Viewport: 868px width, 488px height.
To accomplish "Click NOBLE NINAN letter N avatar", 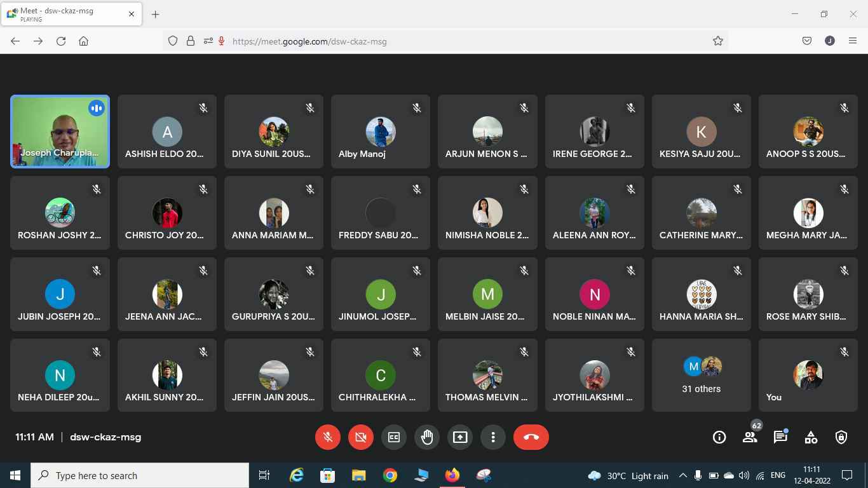I will (595, 295).
